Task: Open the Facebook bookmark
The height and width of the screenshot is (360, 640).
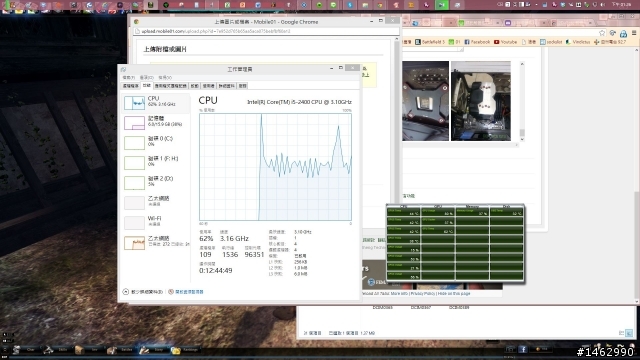Action: [x=477, y=42]
